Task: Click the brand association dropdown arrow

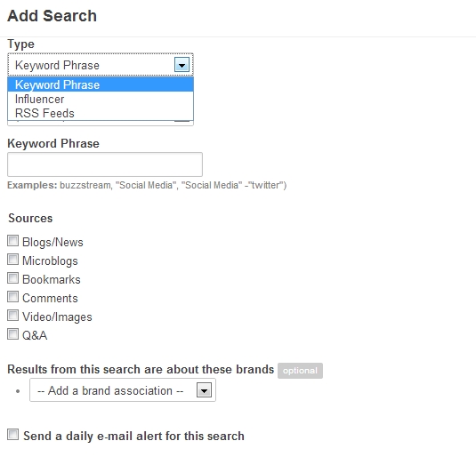Action: (x=204, y=390)
